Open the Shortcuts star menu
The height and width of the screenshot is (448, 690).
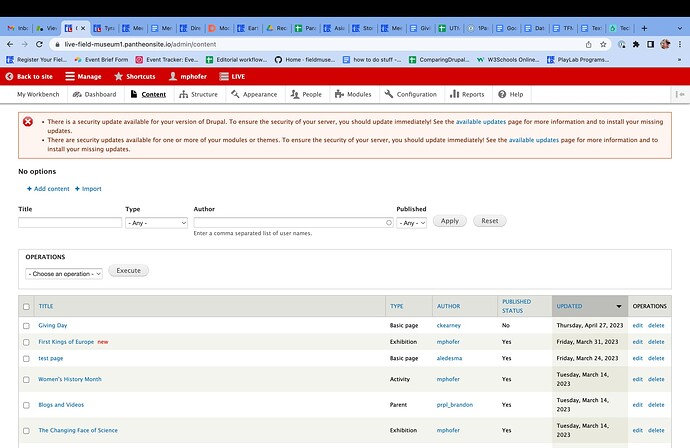pos(135,76)
